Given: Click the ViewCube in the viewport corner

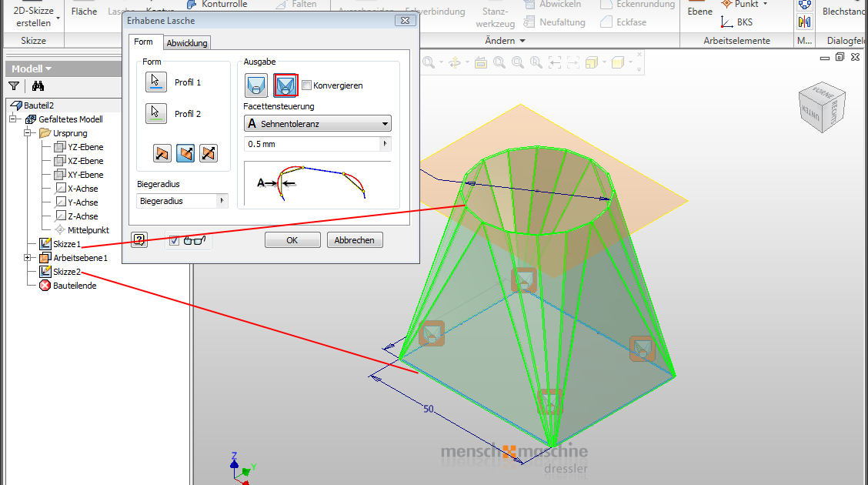Looking at the screenshot, I should [x=821, y=108].
